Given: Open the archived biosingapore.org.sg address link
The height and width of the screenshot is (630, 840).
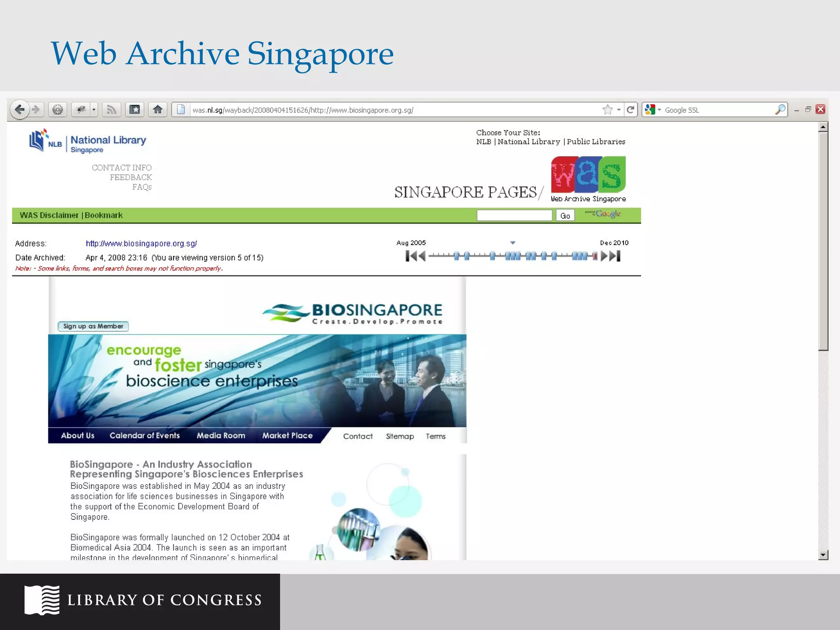Looking at the screenshot, I should [141, 244].
